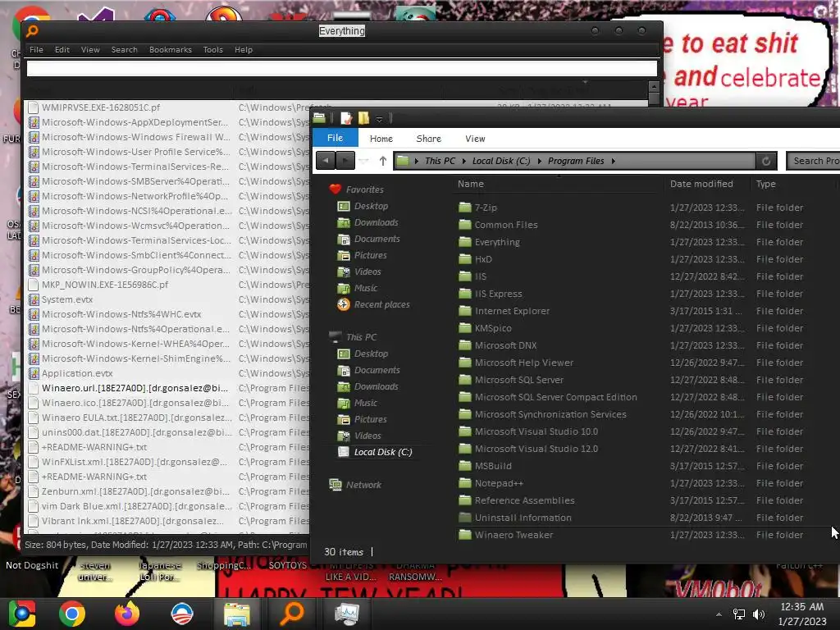Select the Notepad++ folder

tap(498, 483)
